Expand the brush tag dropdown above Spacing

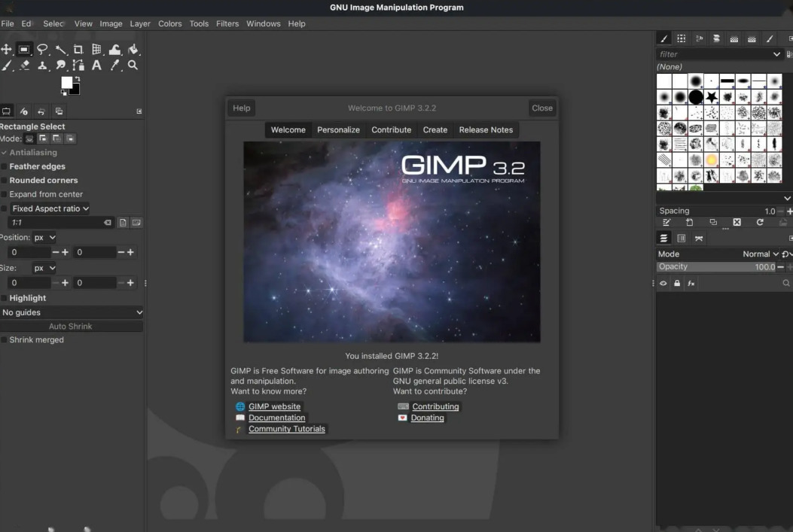point(787,198)
